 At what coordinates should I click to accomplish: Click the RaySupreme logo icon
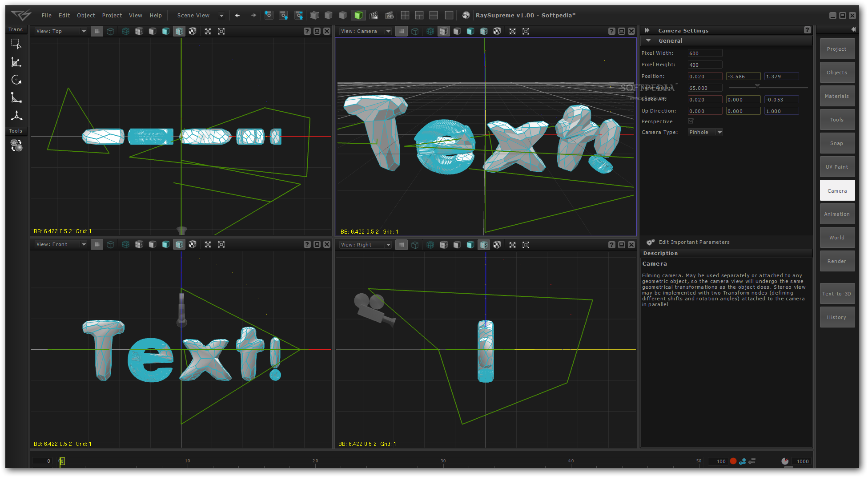(x=21, y=16)
